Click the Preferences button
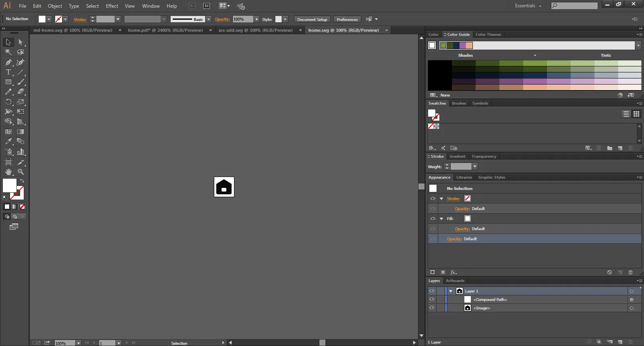The image size is (644, 346). [x=347, y=19]
